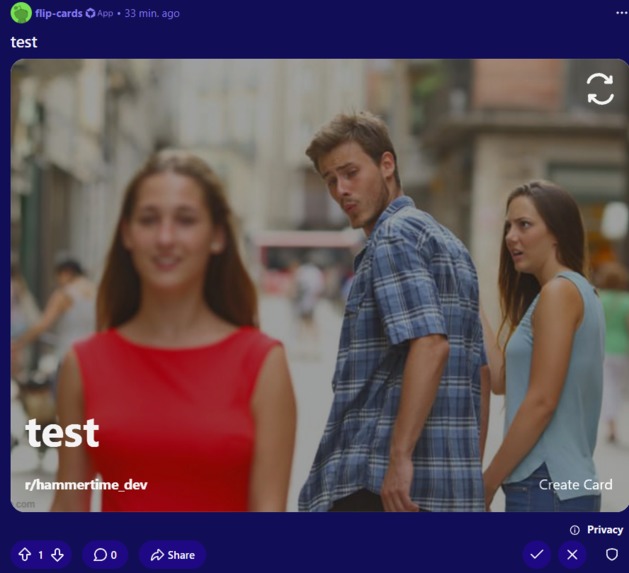Click the Create Card button

point(575,484)
